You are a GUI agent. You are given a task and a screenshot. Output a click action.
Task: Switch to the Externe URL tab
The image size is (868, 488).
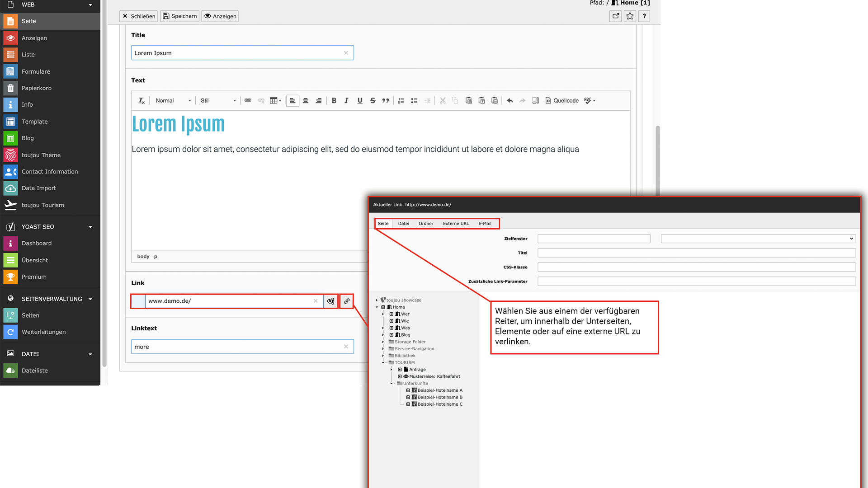click(456, 224)
